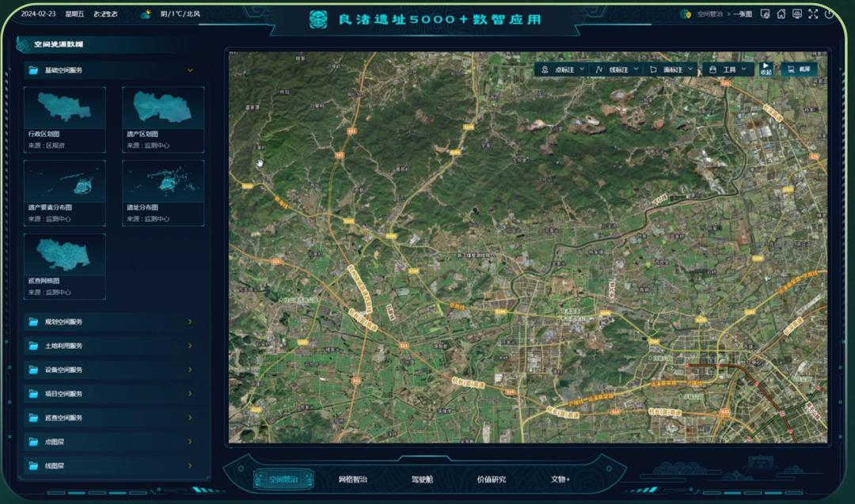Click the 空间管治 breadcrumb link
Viewport: 855px width, 504px height.
coord(709,14)
